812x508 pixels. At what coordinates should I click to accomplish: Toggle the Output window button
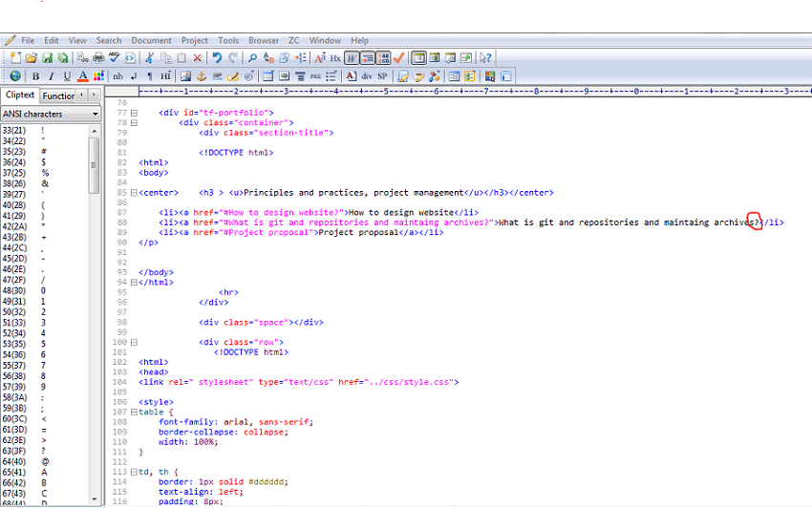click(450, 58)
